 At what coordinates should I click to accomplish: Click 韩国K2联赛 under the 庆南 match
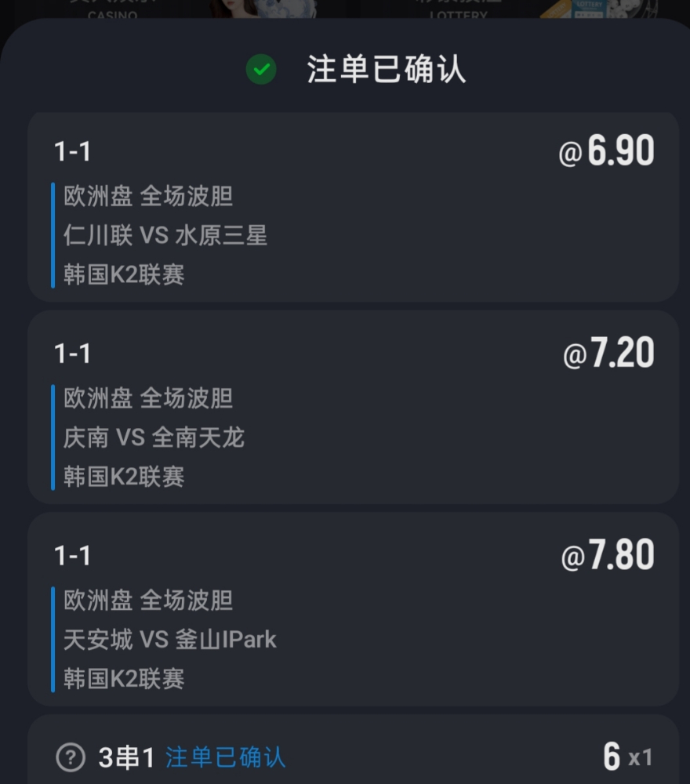click(x=124, y=476)
